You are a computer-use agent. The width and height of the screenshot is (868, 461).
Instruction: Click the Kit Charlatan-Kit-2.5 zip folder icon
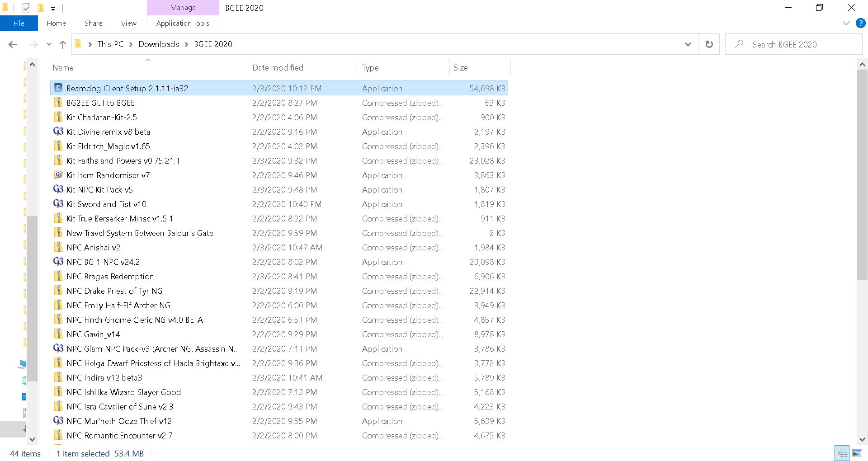[58, 117]
